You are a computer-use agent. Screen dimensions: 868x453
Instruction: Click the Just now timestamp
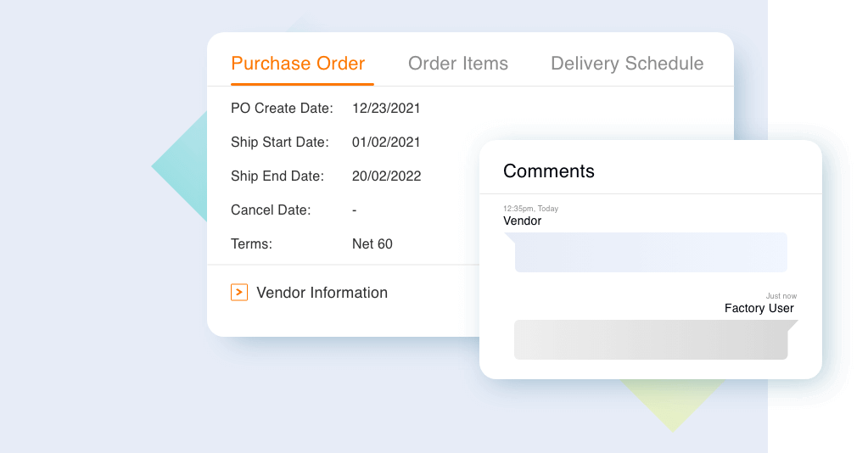pos(781,296)
